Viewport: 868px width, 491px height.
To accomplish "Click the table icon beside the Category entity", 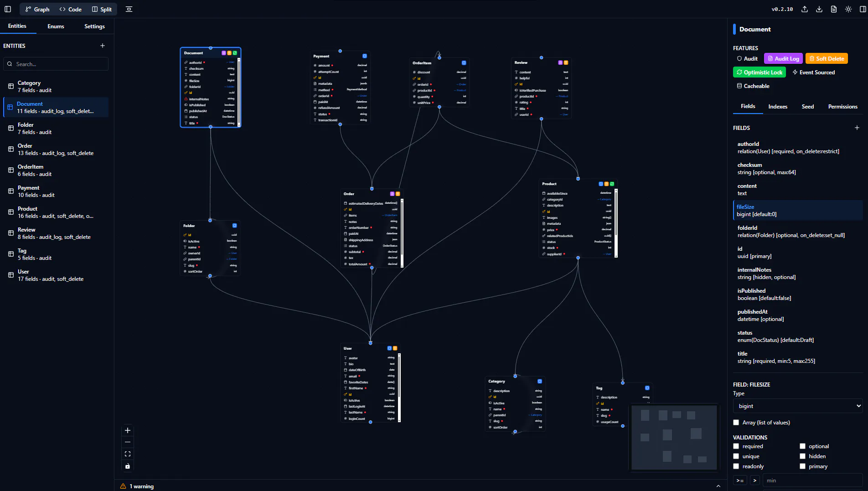I will point(11,86).
